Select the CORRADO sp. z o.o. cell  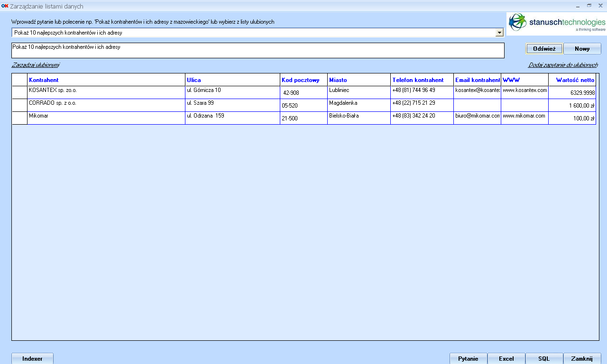(x=106, y=105)
